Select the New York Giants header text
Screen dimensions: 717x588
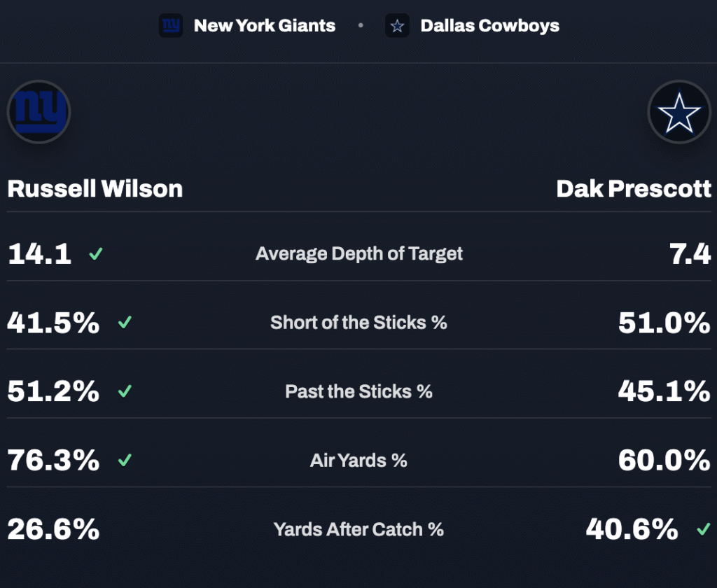tap(265, 26)
